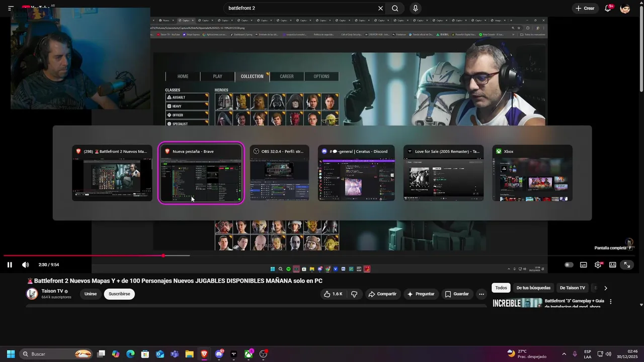Open the Xbox app from the taskbar
The height and width of the screenshot is (362, 644).
tap(249, 354)
